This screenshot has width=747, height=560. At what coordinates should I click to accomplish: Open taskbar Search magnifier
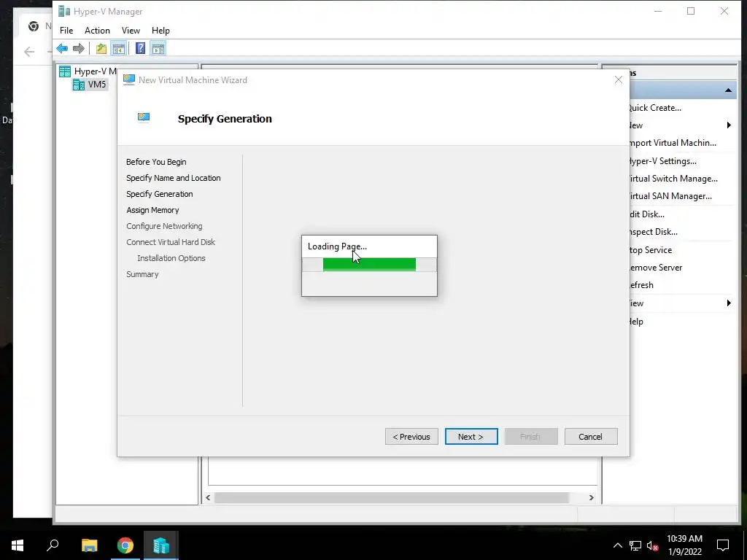[53, 545]
